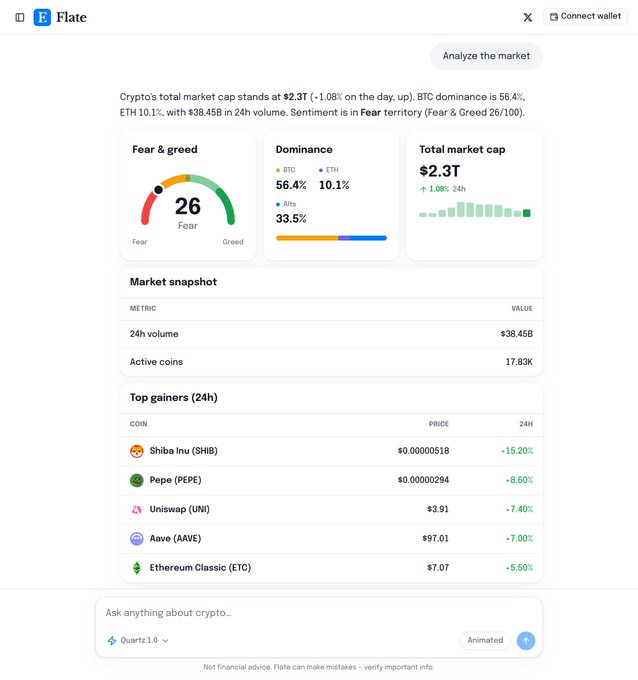Select Ethereum Classic (ETC) row name
Viewport: 638px width, 680px height.
point(200,568)
